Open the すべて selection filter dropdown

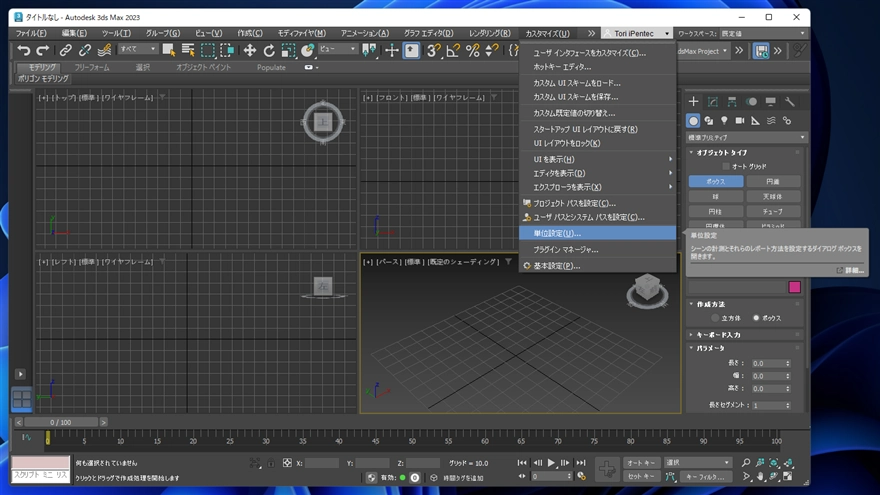(138, 49)
